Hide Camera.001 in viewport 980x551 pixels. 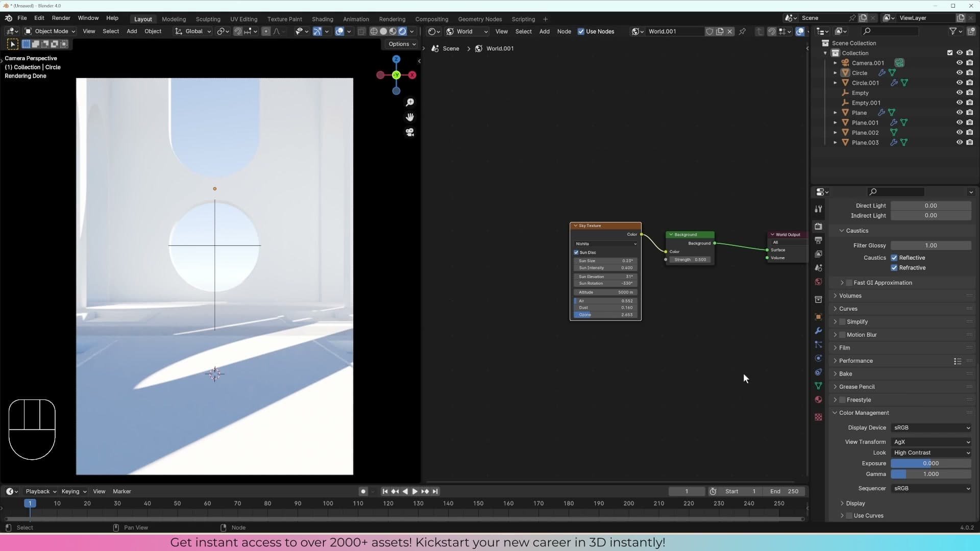pyautogui.click(x=960, y=63)
